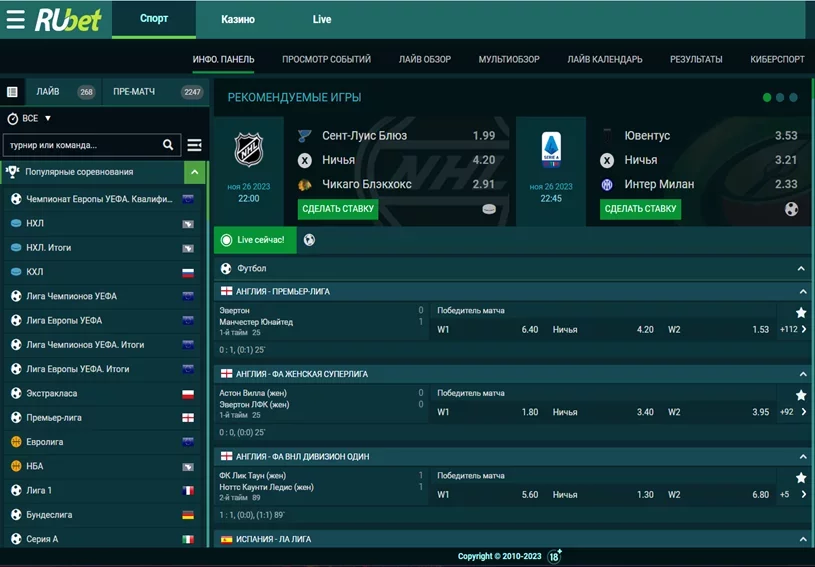The width and height of the screenshot is (815, 567).
Task: Select the football filter icon next to Live сейчас
Action: (309, 240)
